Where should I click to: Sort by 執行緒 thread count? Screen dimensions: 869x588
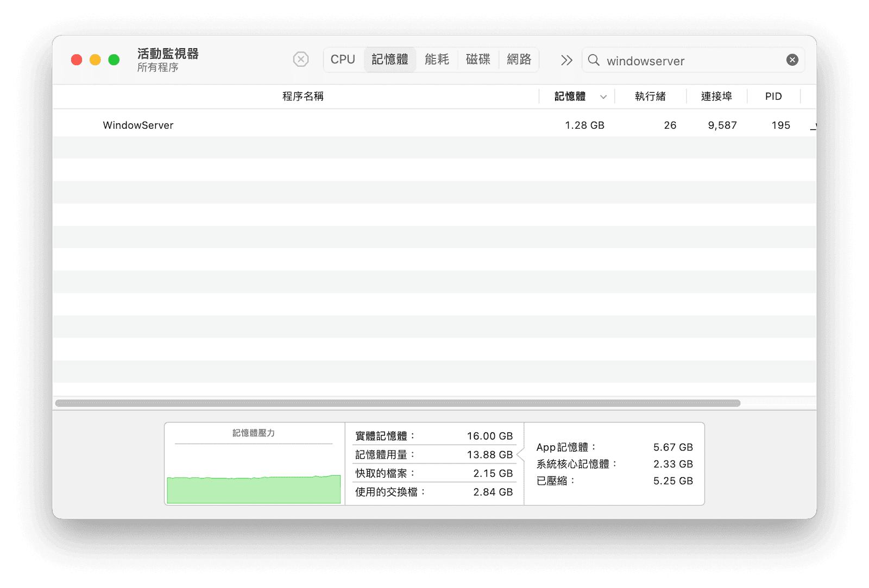click(x=650, y=96)
